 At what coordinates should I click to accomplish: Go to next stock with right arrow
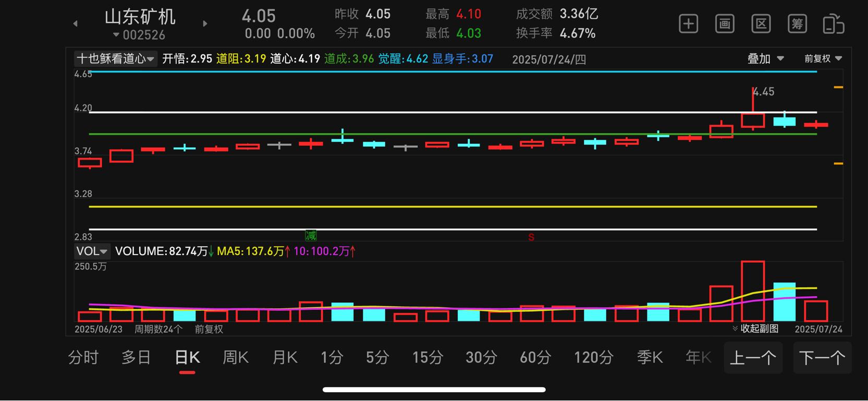(205, 23)
